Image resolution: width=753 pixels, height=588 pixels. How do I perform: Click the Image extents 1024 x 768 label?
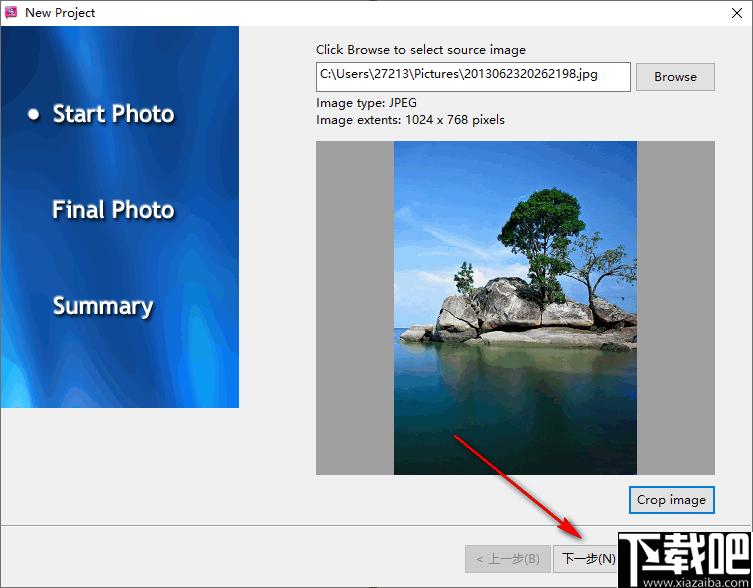(410, 120)
